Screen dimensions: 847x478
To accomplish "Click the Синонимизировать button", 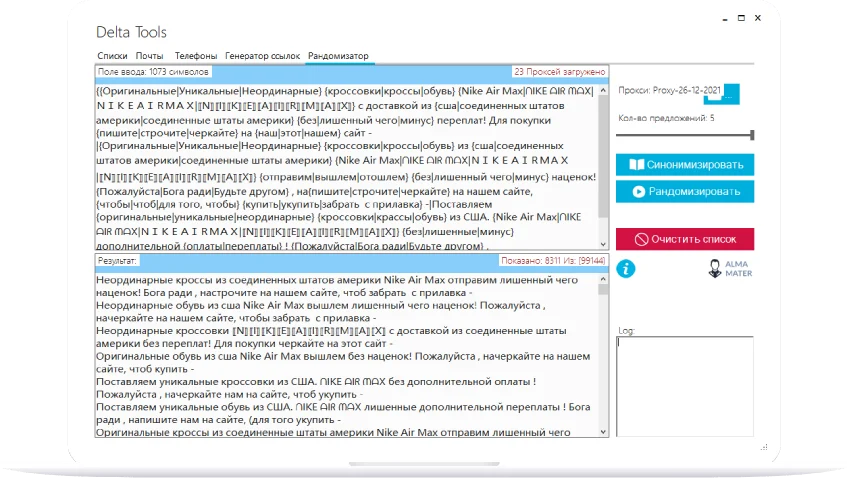I will [685, 165].
